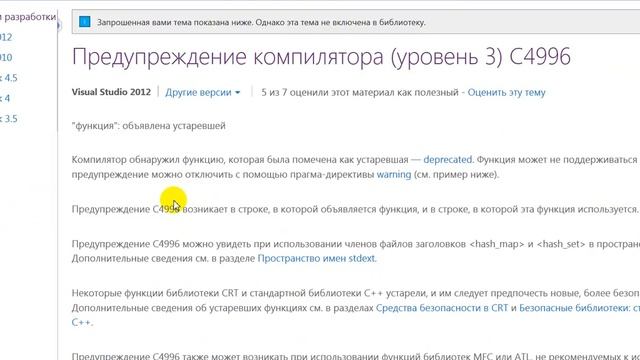Open 'Безопасные библиотеки' link
This screenshot has height=360, width=640.
click(x=579, y=308)
